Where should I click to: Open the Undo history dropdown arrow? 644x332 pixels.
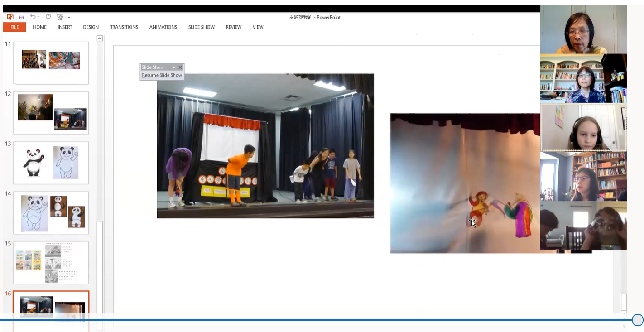click(39, 17)
